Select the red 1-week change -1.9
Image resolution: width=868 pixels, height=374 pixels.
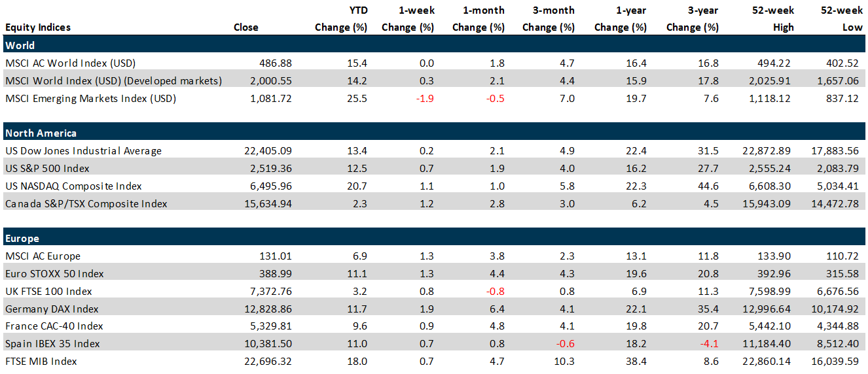click(x=424, y=98)
